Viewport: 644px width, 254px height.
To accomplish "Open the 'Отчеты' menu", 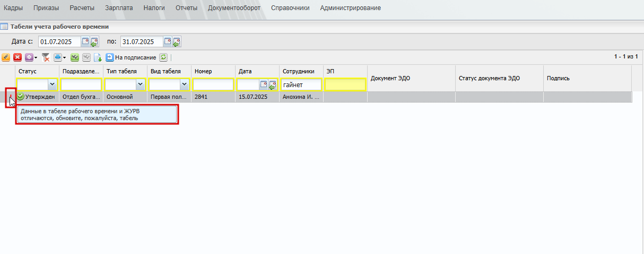I will coord(186,8).
